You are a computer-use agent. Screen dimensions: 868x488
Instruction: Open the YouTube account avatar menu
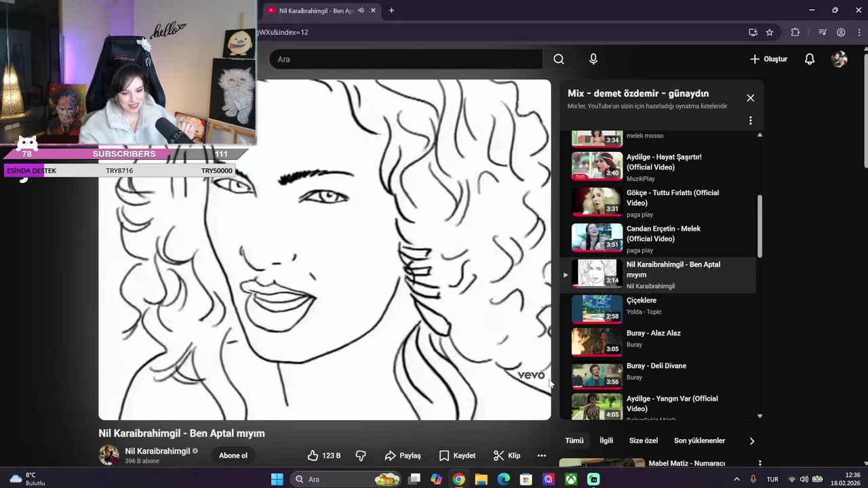point(840,59)
